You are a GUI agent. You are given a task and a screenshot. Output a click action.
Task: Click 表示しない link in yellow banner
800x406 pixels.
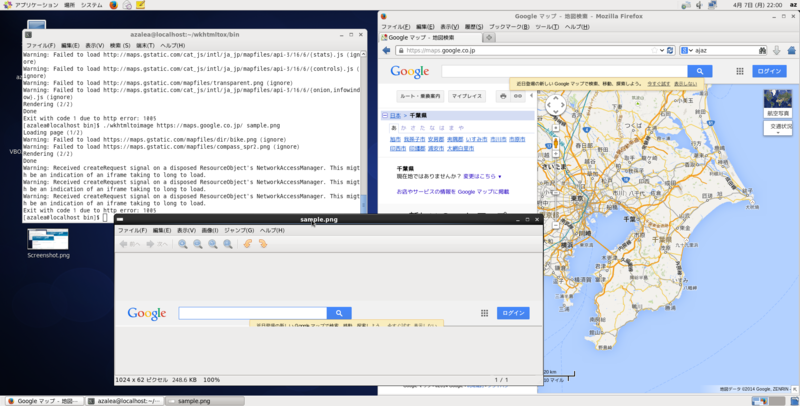coord(685,84)
